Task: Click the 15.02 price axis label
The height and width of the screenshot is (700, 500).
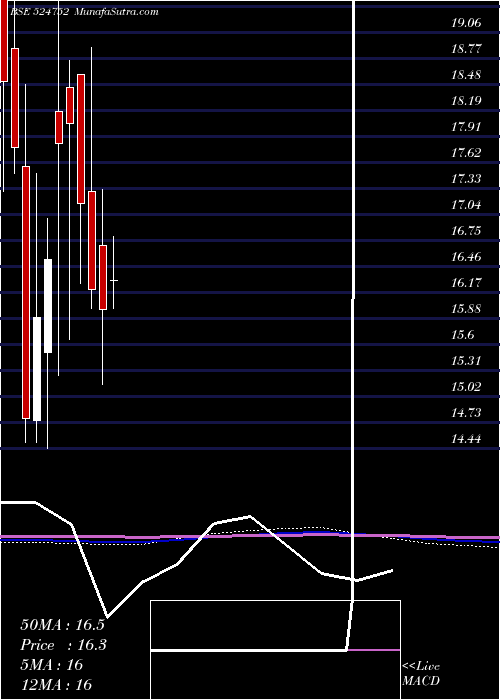Action: tap(467, 387)
